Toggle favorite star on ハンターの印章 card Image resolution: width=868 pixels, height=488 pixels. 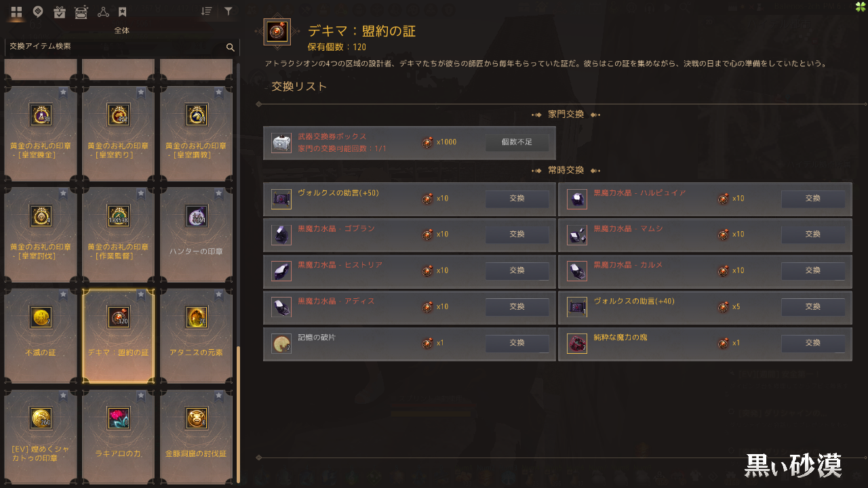[x=219, y=193]
